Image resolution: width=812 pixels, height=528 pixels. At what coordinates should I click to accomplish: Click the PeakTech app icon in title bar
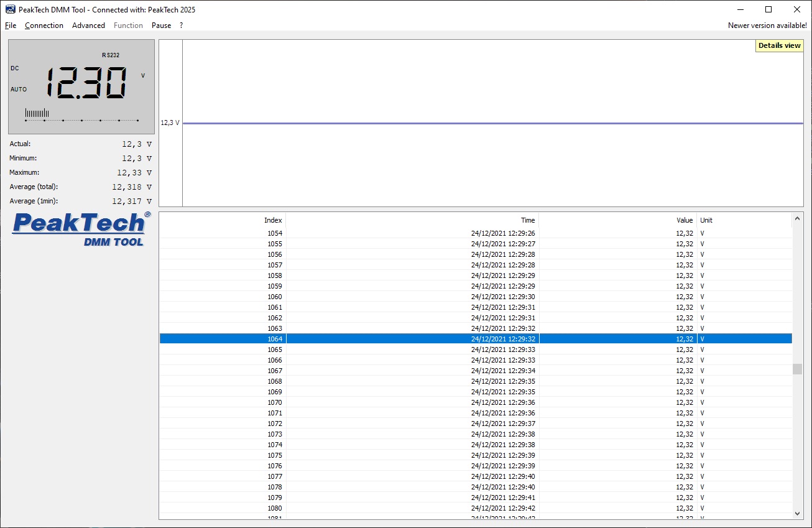tap(11, 9)
